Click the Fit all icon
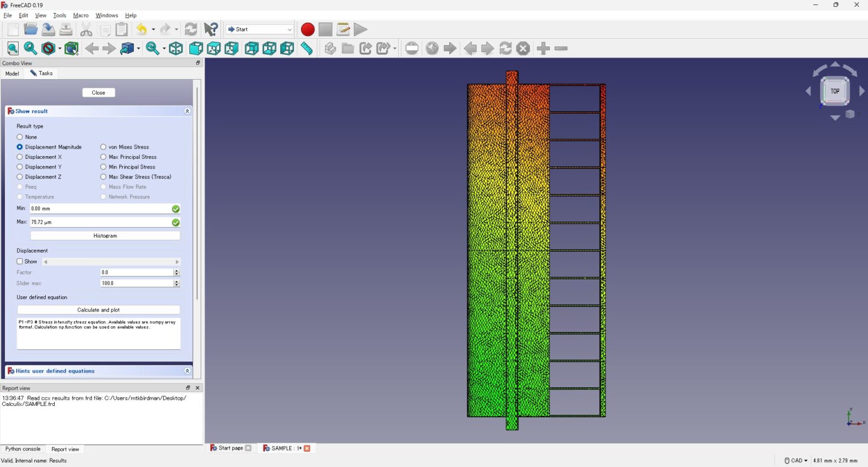The width and height of the screenshot is (868, 467). point(12,49)
